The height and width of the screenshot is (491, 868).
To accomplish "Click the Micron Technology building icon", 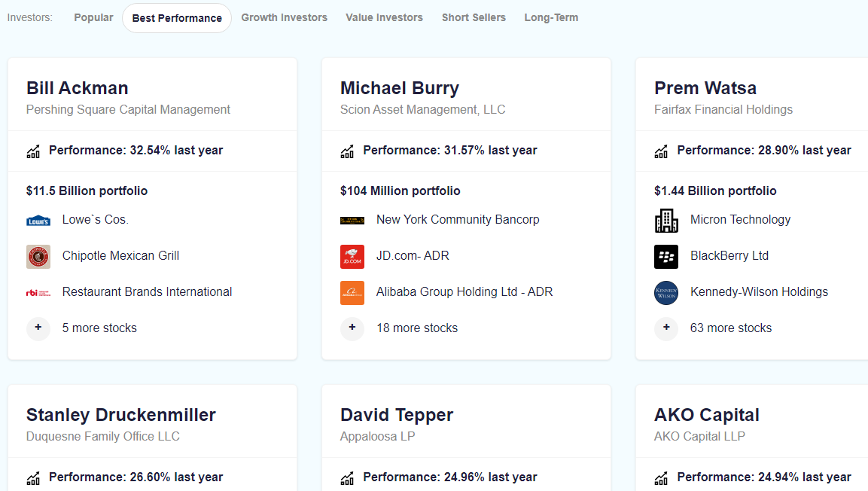I will click(x=666, y=221).
